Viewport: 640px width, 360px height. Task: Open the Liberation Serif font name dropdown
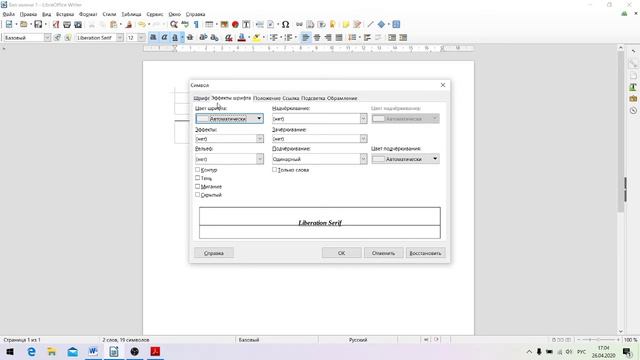120,38
